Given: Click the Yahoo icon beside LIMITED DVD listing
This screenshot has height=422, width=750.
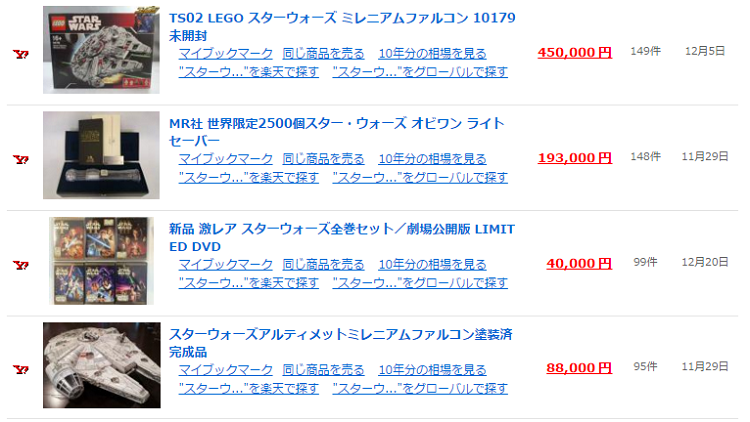Looking at the screenshot, I should [x=20, y=264].
